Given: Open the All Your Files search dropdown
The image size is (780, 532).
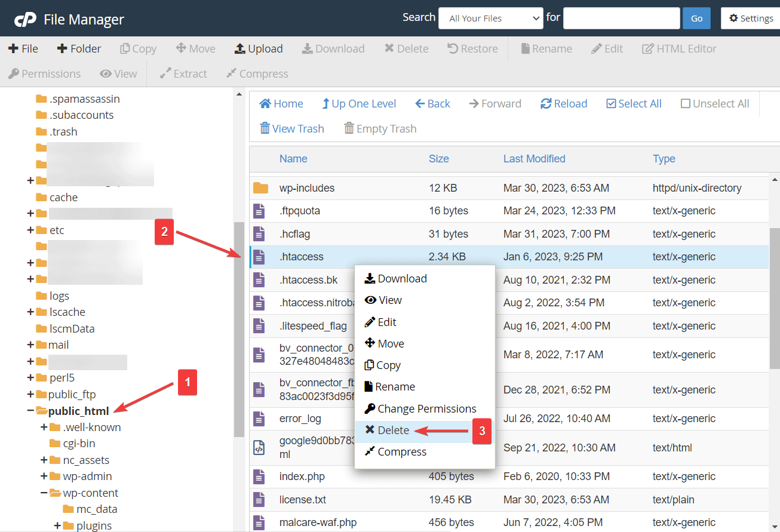Looking at the screenshot, I should tap(490, 19).
